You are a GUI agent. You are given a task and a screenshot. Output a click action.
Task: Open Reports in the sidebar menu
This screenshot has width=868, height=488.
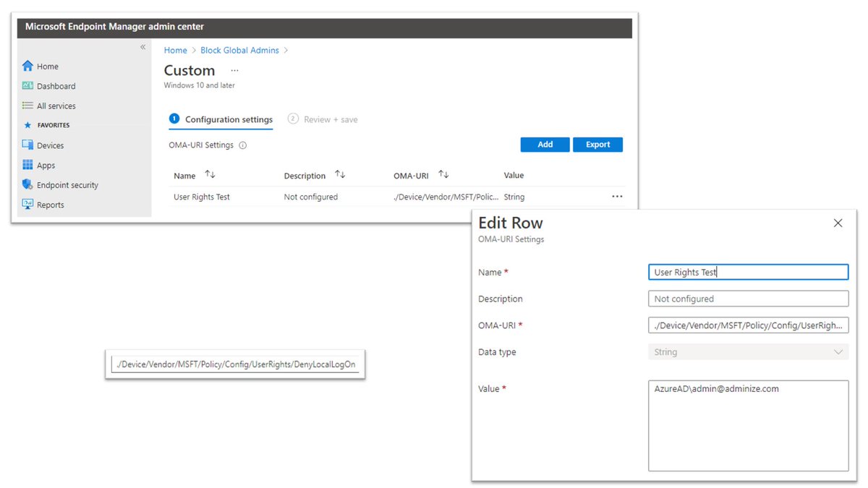tap(51, 205)
